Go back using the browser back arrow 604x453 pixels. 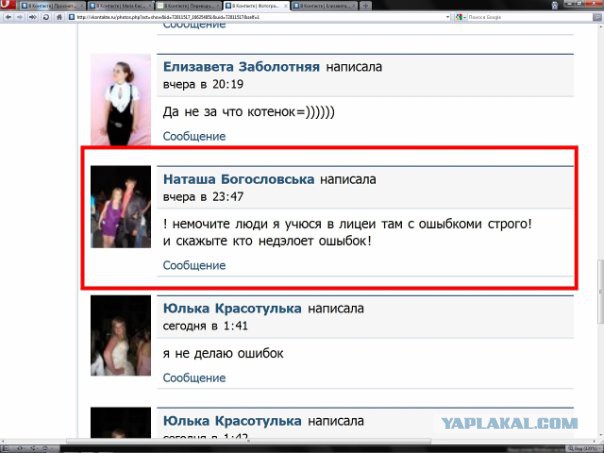click(8, 17)
